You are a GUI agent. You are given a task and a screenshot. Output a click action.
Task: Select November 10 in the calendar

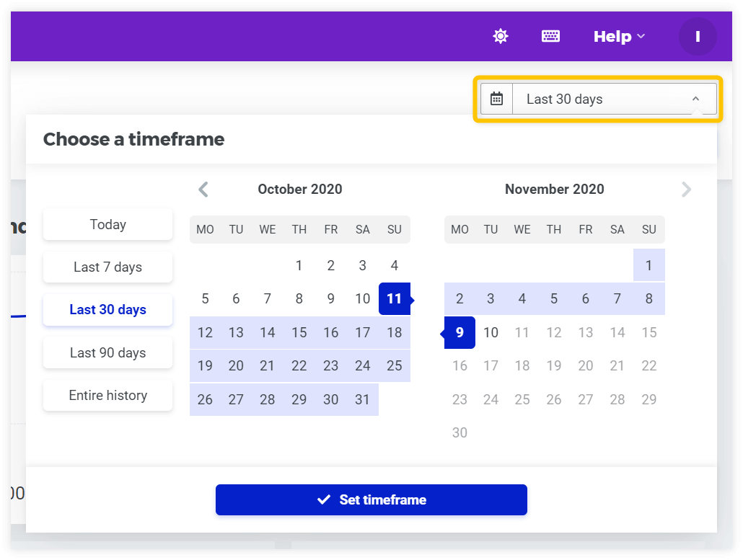coord(491,332)
